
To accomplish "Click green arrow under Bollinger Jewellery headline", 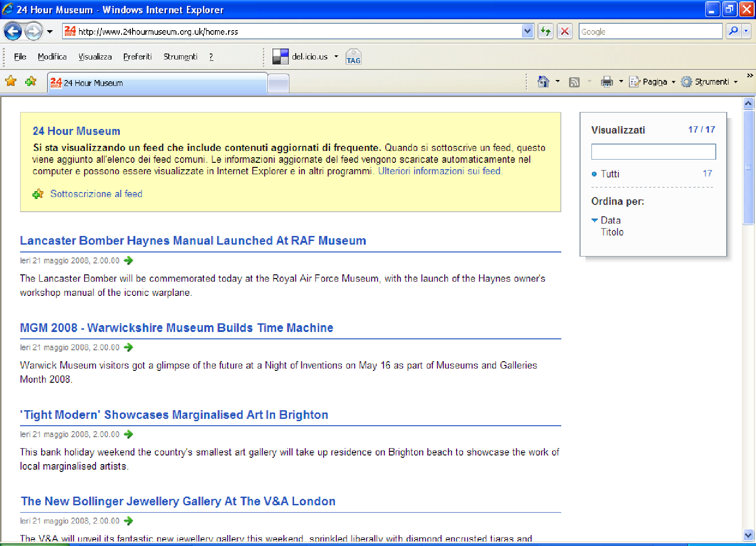I will (x=128, y=521).
